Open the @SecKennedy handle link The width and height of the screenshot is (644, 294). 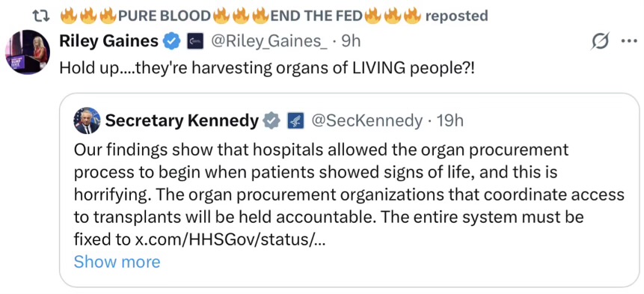367,121
